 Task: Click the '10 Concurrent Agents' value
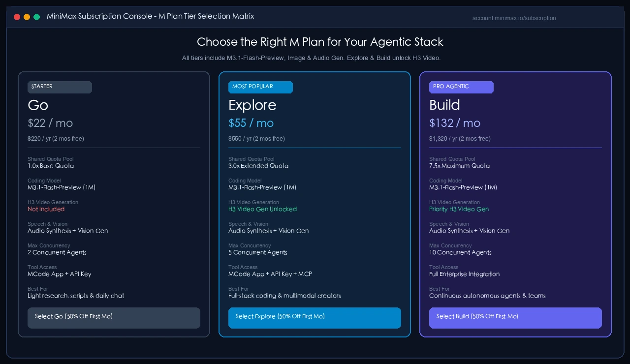(x=460, y=252)
